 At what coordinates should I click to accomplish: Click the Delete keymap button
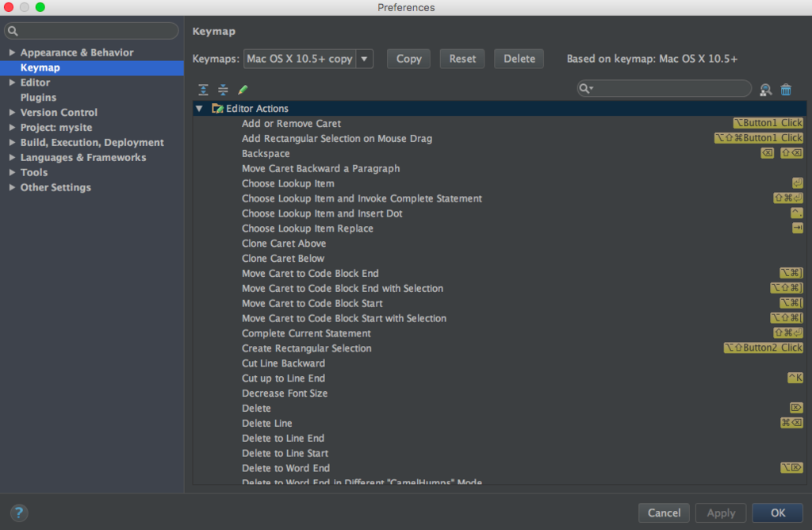pyautogui.click(x=519, y=59)
